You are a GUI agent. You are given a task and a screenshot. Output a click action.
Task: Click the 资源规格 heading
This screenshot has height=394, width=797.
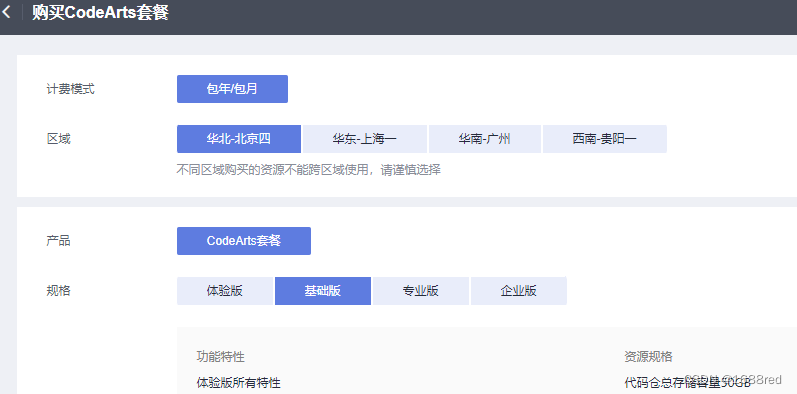click(649, 357)
